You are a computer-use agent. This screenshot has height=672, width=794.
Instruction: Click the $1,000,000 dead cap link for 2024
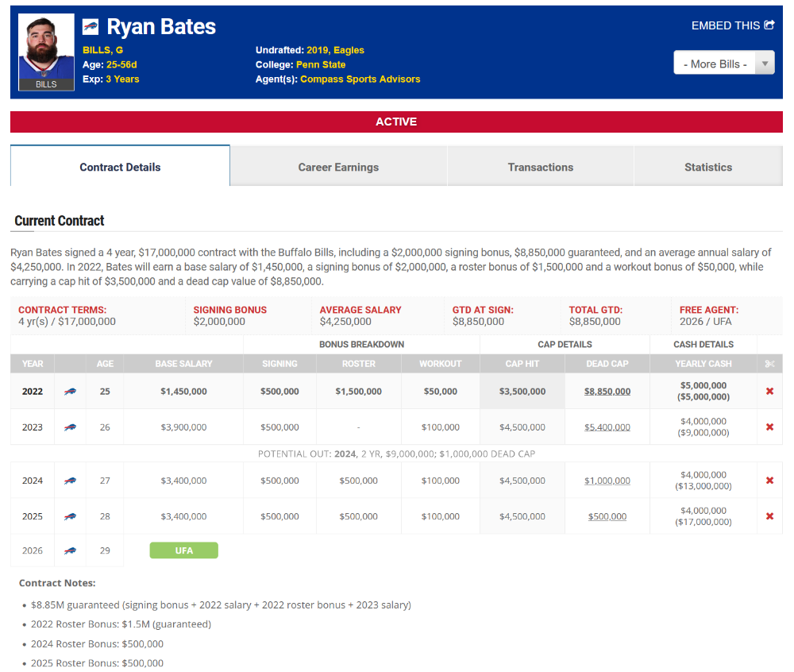607,481
